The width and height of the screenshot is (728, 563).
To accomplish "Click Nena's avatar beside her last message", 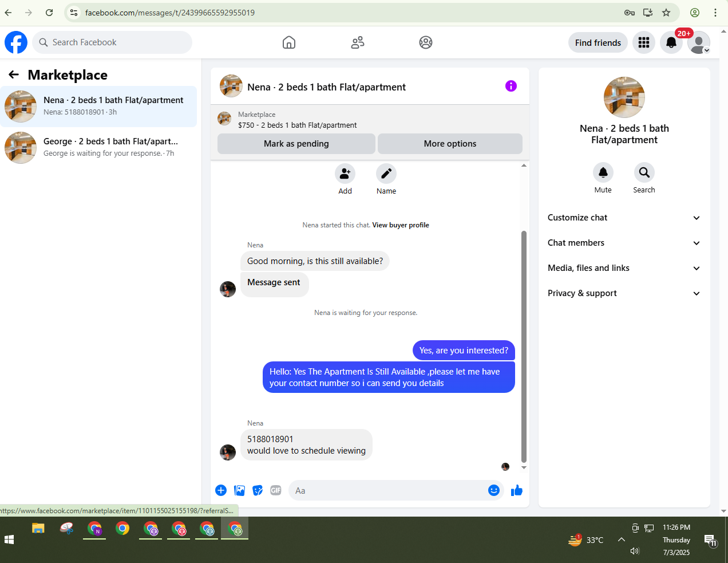I will (x=228, y=452).
